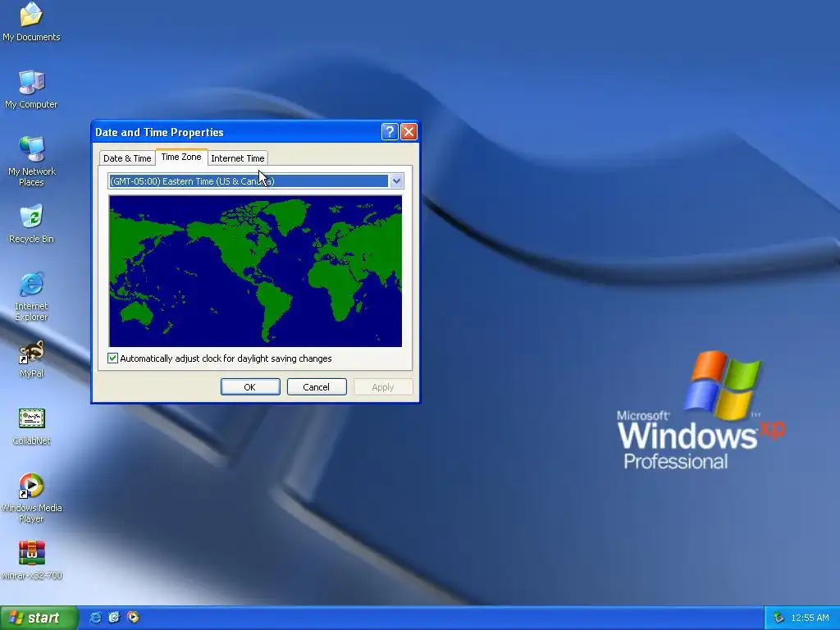Expand the time zone dropdown arrow
The image size is (840, 630).
pos(396,181)
